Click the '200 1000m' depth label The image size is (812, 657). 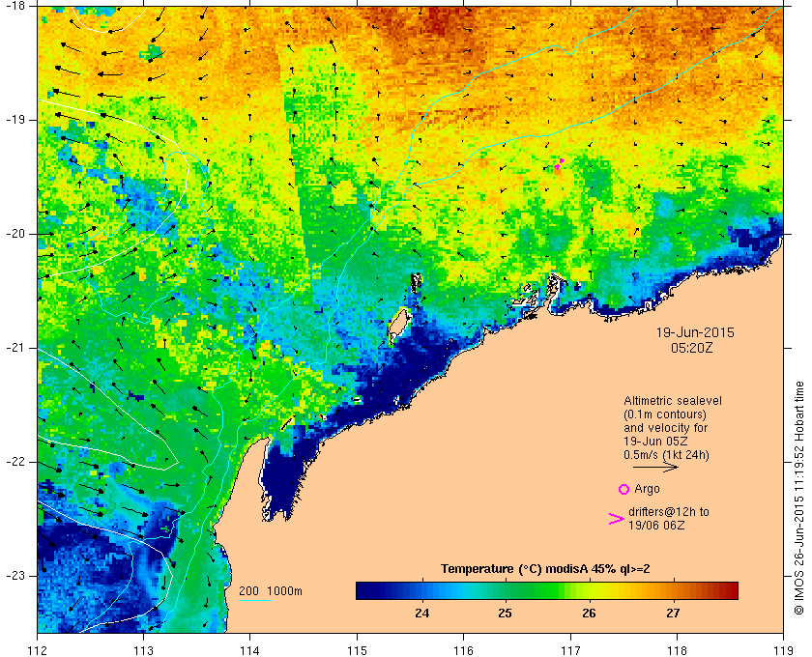271,591
